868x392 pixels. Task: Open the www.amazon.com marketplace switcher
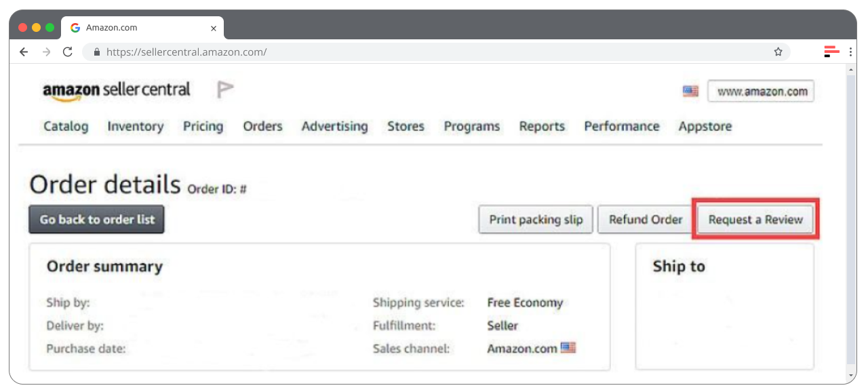pos(760,90)
